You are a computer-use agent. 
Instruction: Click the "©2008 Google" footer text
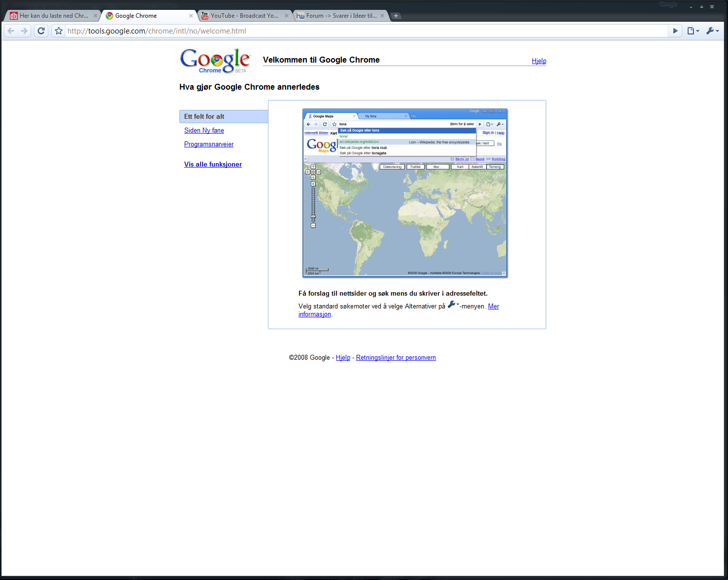[x=309, y=358]
